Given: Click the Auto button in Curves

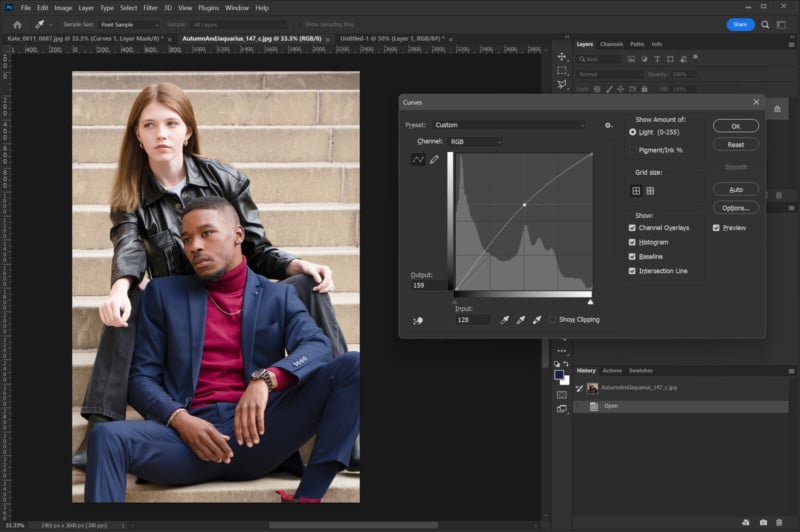Looking at the screenshot, I should point(736,190).
